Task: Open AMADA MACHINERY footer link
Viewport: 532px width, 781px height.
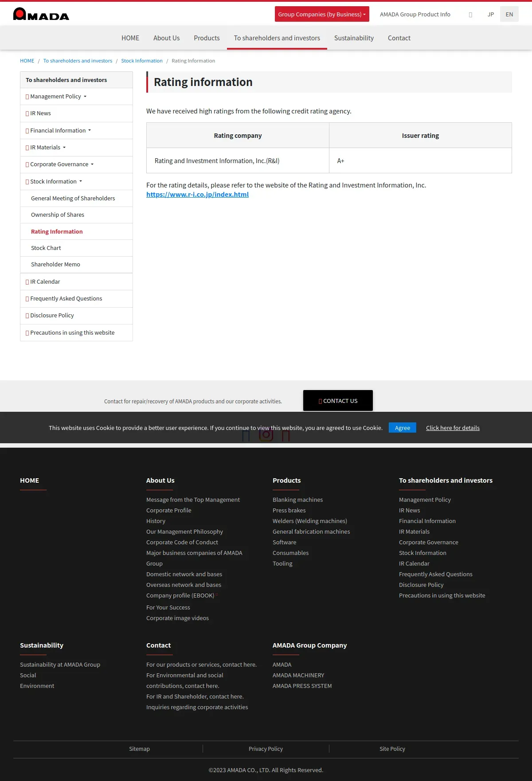Action: (298, 675)
